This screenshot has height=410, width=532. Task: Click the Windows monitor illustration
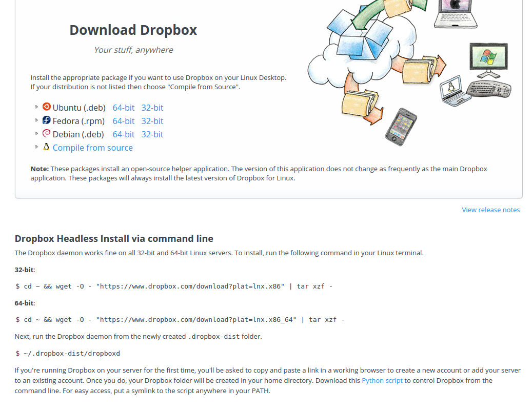[x=488, y=59]
